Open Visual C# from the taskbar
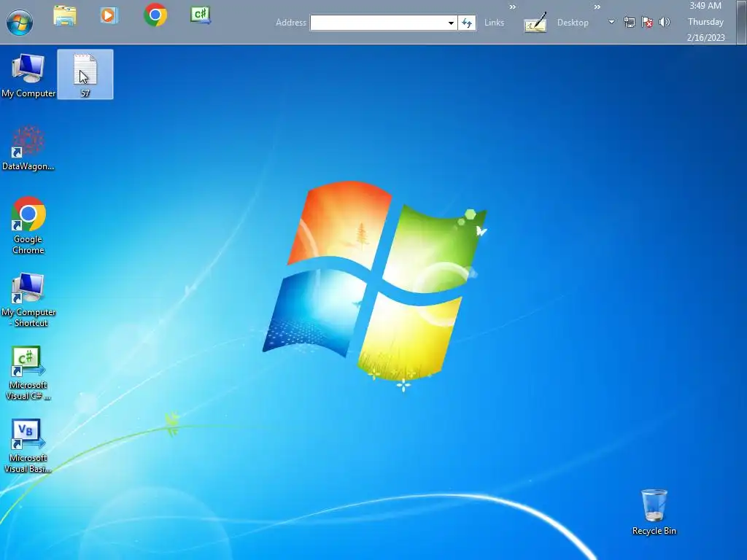The image size is (747, 560). coord(201,15)
